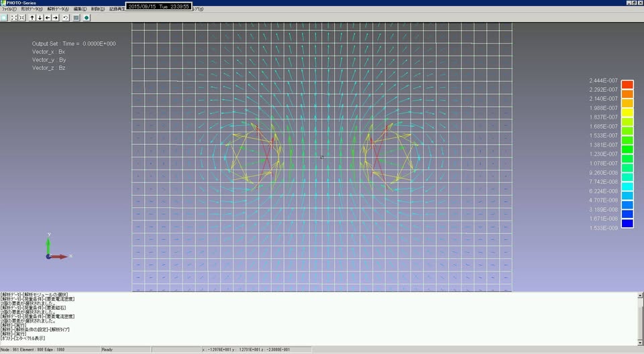Open the 解析データ(A) menu

[58, 9]
